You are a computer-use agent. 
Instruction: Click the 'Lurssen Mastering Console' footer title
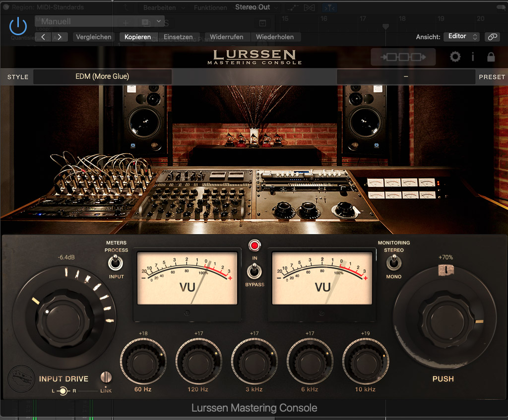point(254,408)
